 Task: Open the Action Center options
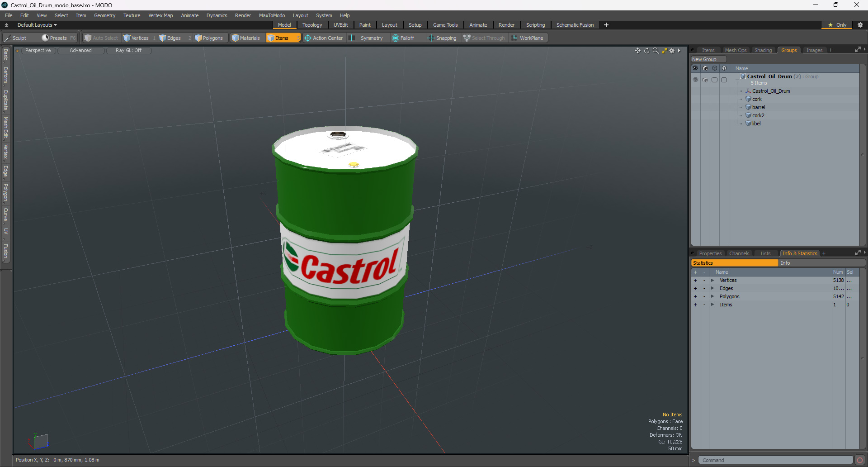(x=324, y=38)
